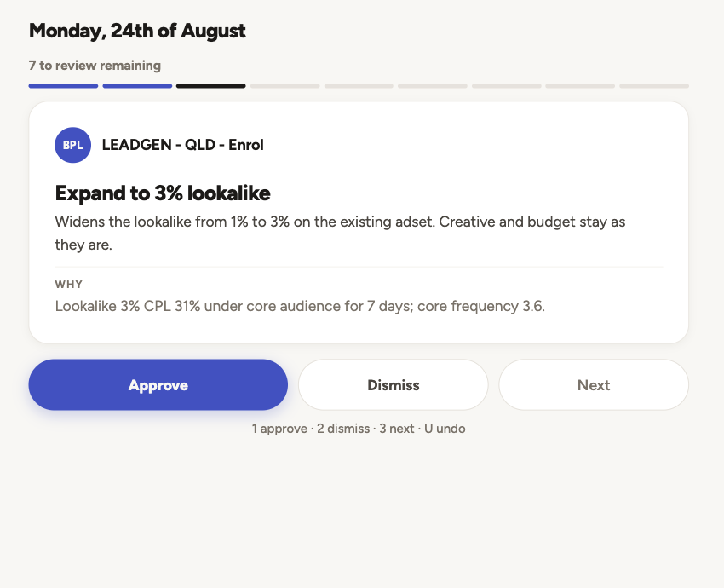Click the 'Expand to 3% lookalike' heading
Viewport: 724px width, 588px height.
click(163, 193)
